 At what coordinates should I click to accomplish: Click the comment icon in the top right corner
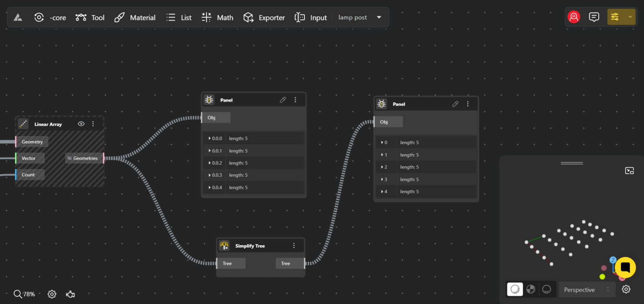(x=594, y=17)
